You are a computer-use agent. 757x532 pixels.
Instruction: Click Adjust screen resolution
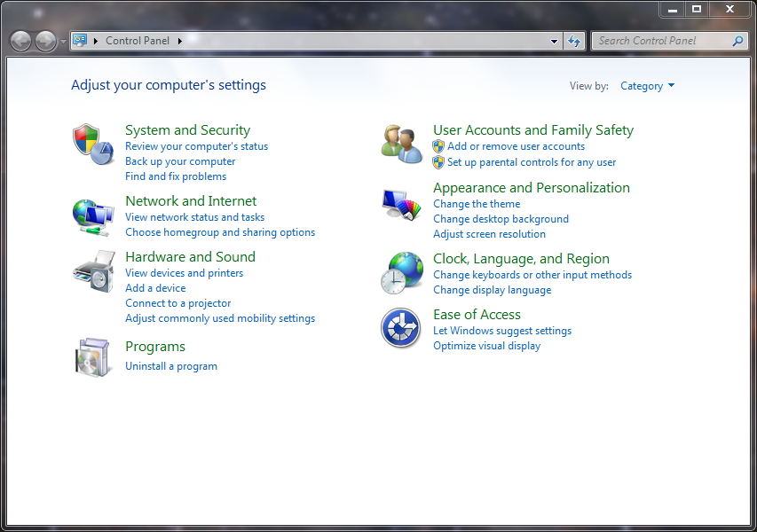(489, 234)
